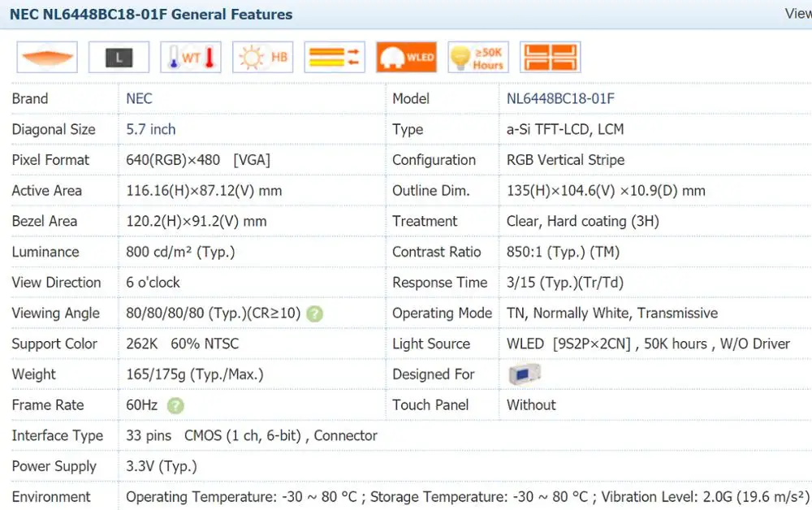Screen dimensions: 812x510
Task: Click the landscape 'L' orientation icon
Action: tap(119, 57)
